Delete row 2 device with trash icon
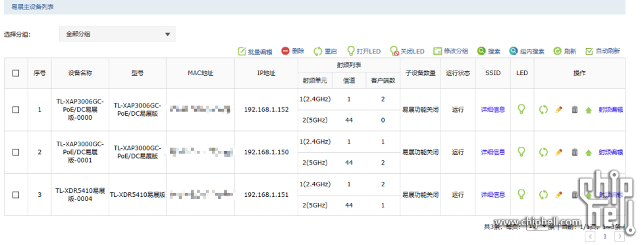Viewport: 644px width, 245px height. tap(575, 152)
